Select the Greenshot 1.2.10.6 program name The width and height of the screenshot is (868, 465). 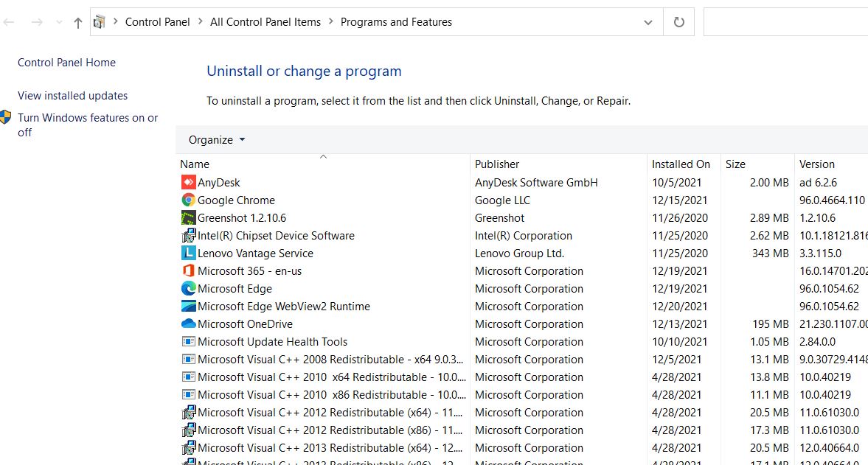click(x=241, y=218)
